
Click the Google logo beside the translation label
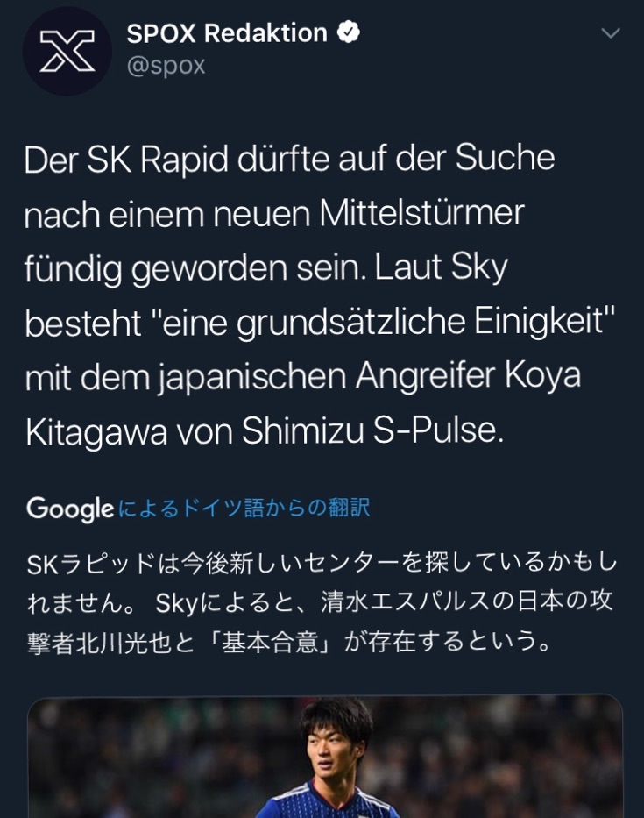point(70,509)
